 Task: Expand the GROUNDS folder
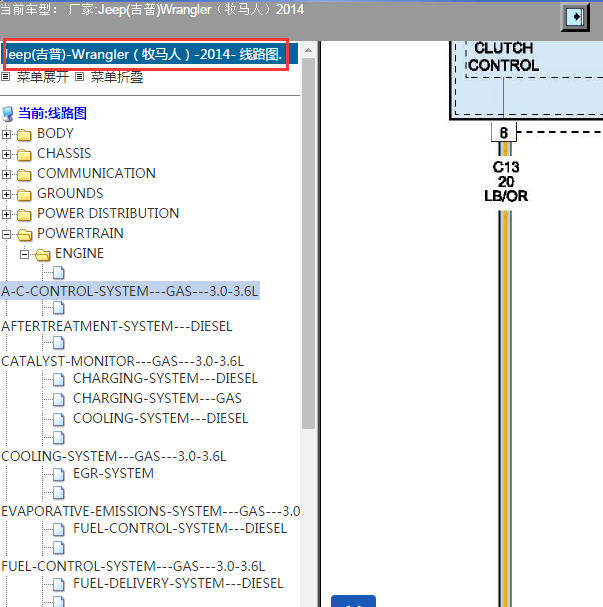click(6, 194)
